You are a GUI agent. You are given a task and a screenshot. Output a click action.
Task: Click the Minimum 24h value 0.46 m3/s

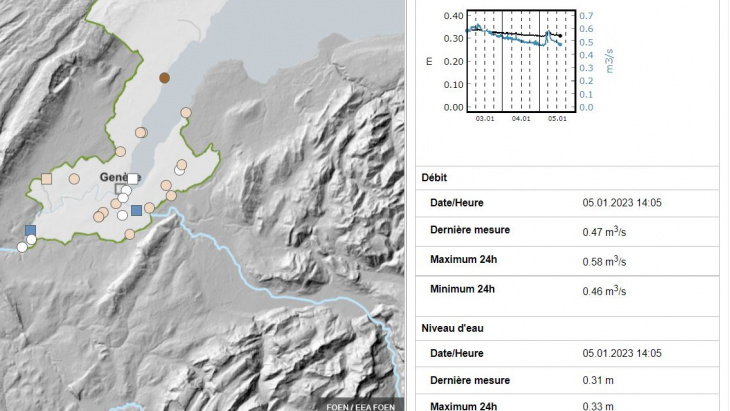(x=604, y=290)
